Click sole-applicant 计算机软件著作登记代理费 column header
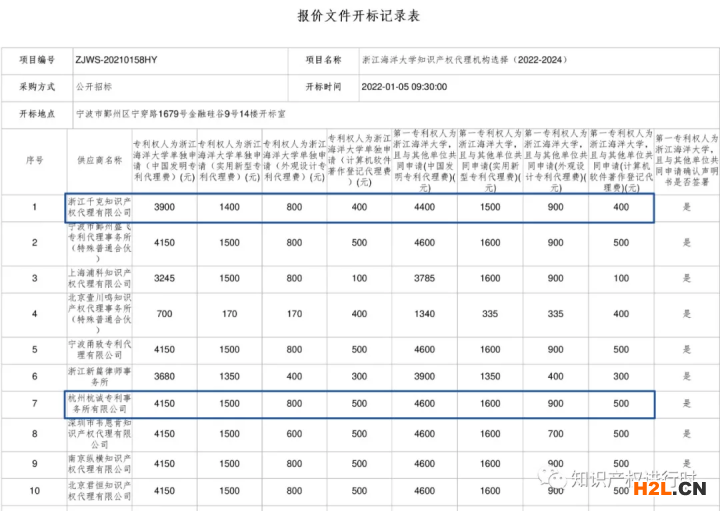This screenshot has width=720, height=511. point(360,161)
